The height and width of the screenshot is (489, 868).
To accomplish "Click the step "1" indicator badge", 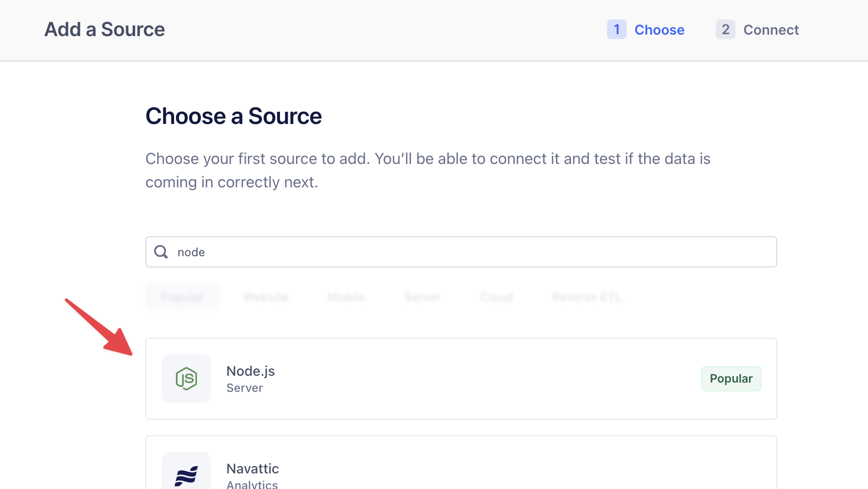I will 616,29.
